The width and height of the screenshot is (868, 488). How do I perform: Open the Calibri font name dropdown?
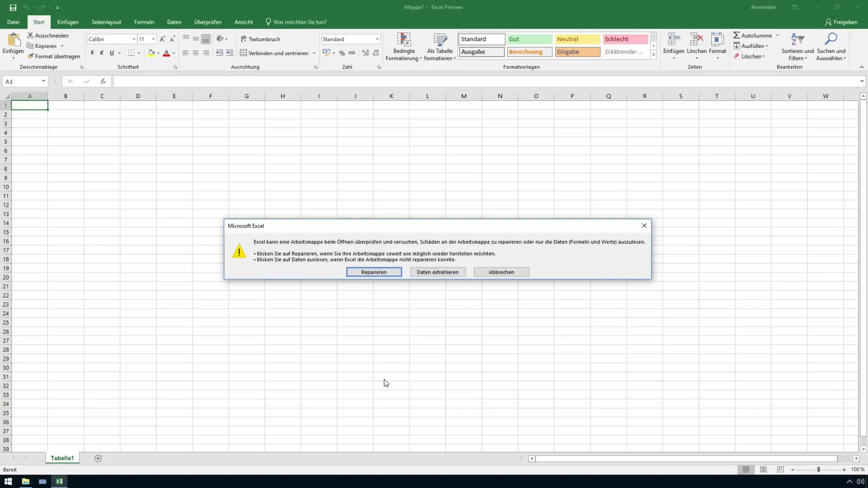(134, 39)
